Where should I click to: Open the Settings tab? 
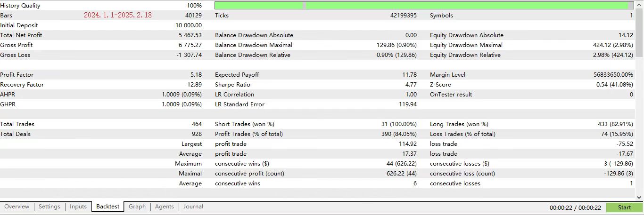tap(50, 207)
